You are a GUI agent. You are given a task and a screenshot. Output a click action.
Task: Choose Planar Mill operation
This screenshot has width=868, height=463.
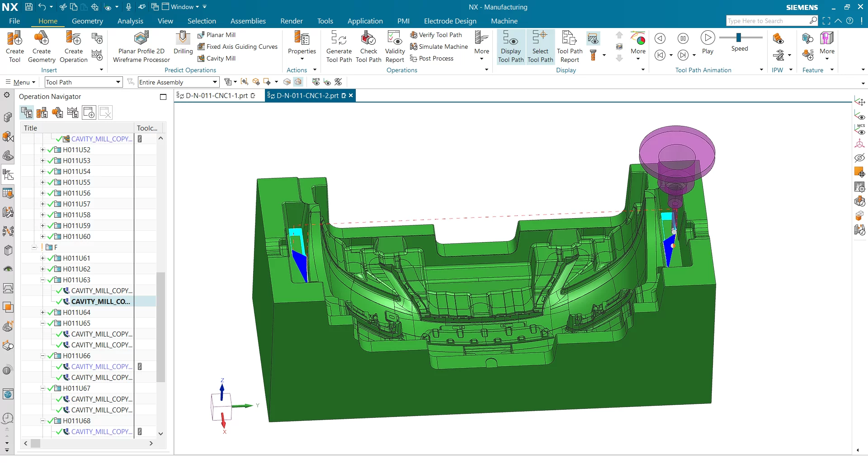[217, 35]
